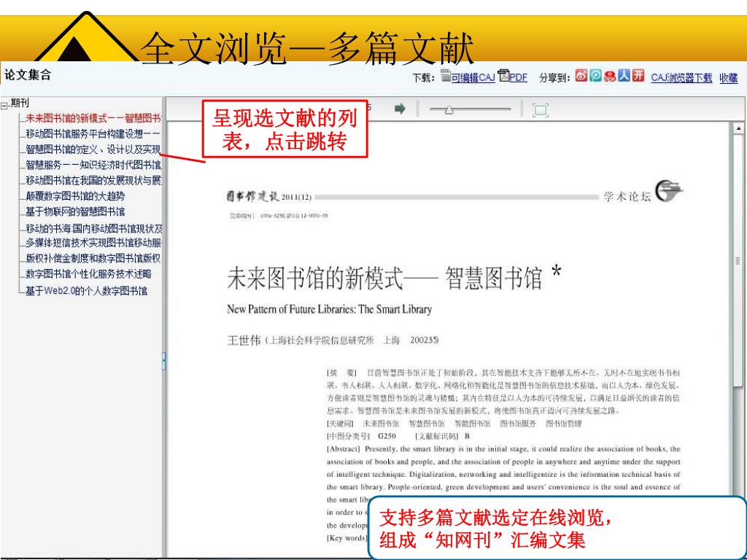Share via the blue-green Tencent Weibo icon

[595, 77]
